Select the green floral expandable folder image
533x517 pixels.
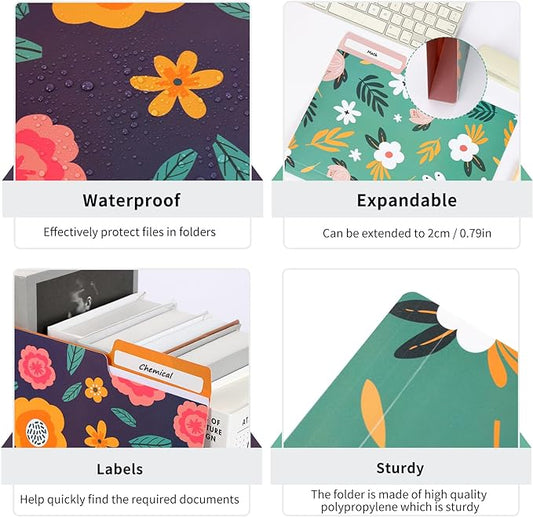point(402,91)
